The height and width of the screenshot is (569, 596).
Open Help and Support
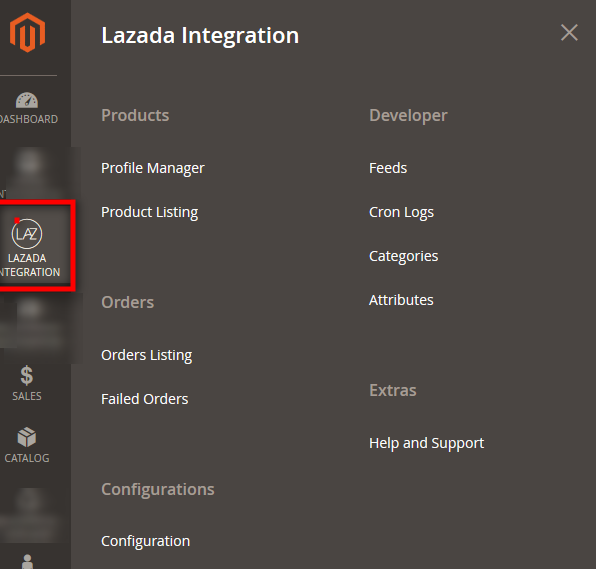[426, 443]
